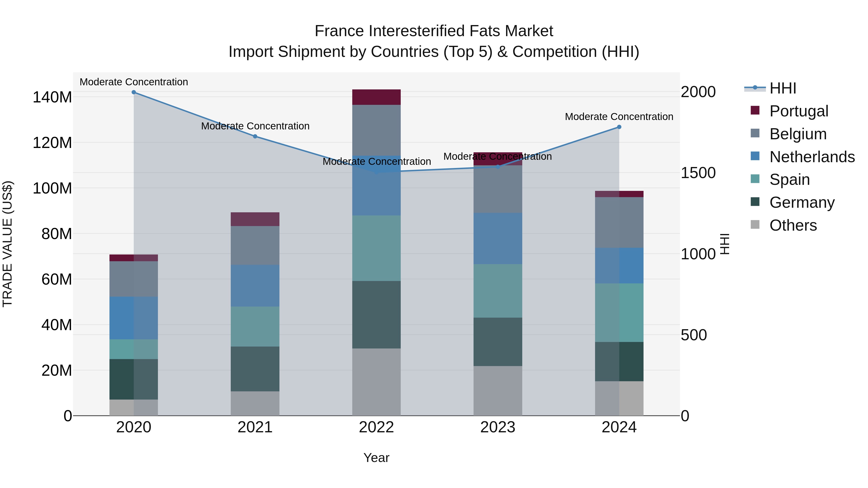Click the 2024 Others bar segment
Screen dimensions: 868x488
(619, 398)
